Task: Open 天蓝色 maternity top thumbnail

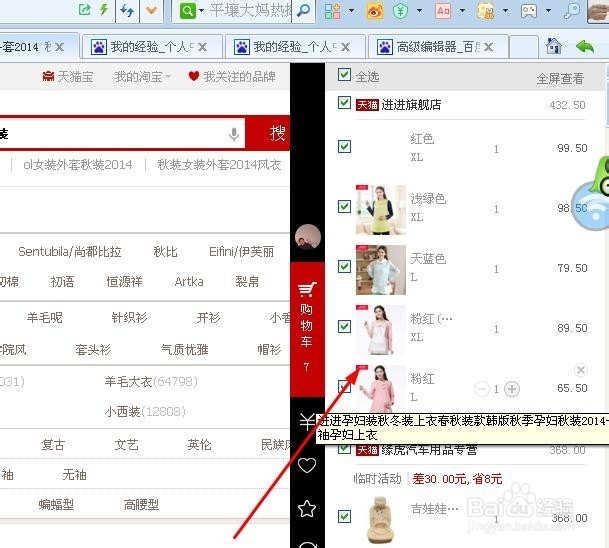Action: tap(381, 270)
